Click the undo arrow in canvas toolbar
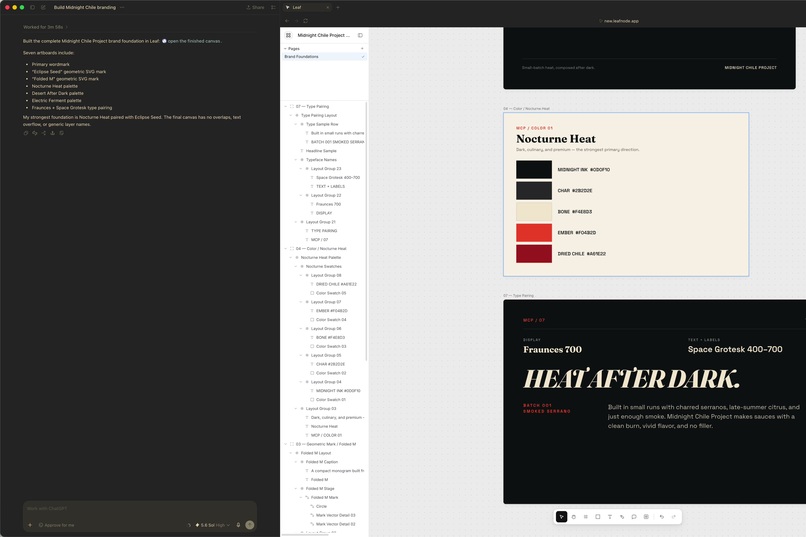This screenshot has width=806, height=537. [x=662, y=516]
